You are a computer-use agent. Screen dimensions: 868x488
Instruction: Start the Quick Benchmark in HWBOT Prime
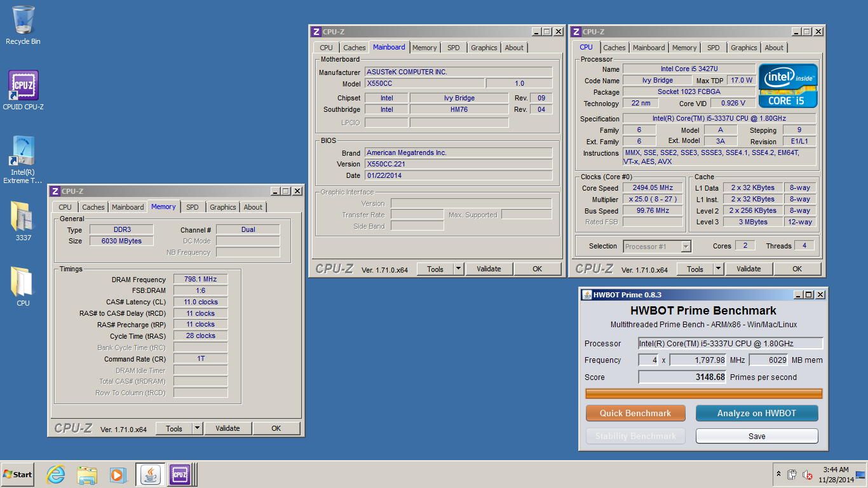click(x=635, y=414)
